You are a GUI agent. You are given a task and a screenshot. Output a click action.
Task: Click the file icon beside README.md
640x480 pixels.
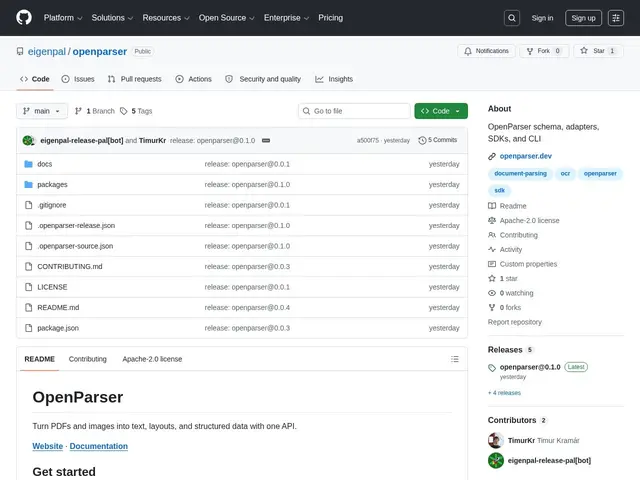28,307
